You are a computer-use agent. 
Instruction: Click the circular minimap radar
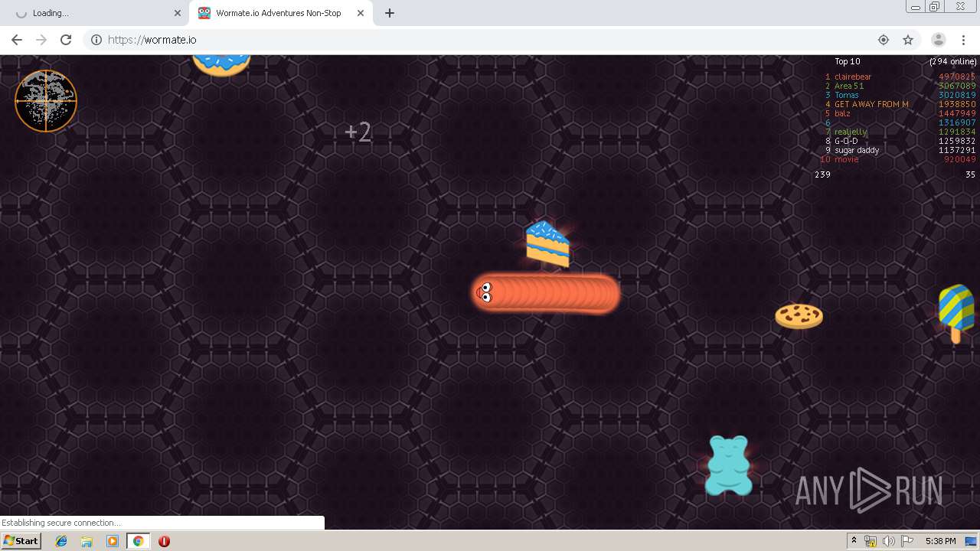click(x=46, y=101)
